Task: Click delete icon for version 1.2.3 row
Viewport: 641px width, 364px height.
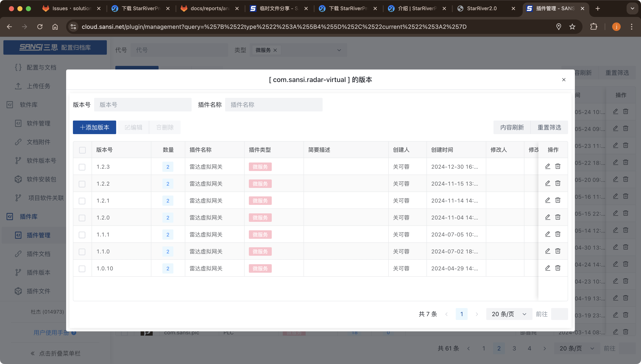Action: pos(558,166)
